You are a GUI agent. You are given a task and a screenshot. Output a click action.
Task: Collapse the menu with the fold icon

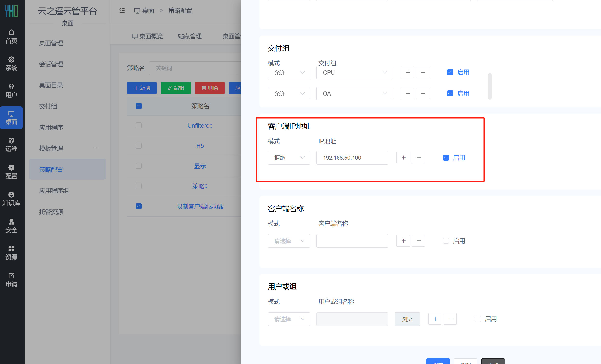click(x=122, y=10)
